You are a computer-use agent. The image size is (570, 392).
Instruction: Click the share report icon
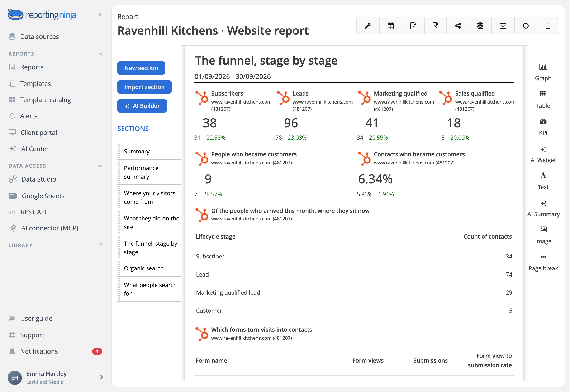click(458, 26)
